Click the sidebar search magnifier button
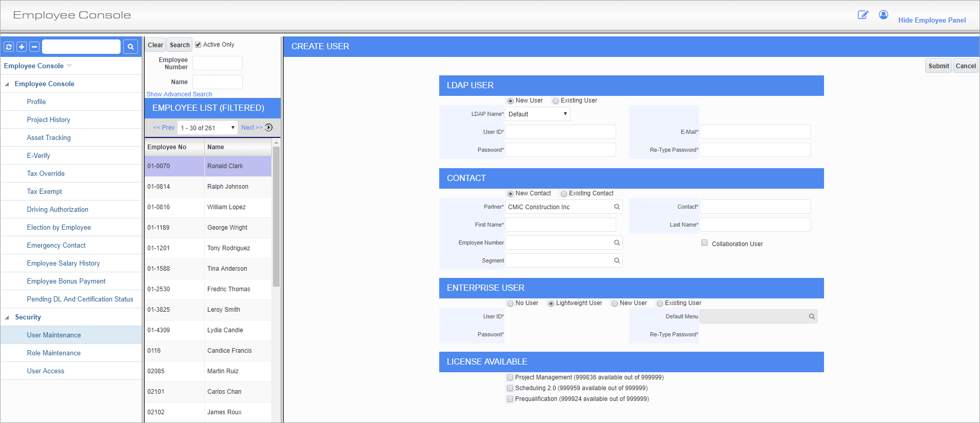Image resolution: width=980 pixels, height=423 pixels. (x=131, y=47)
